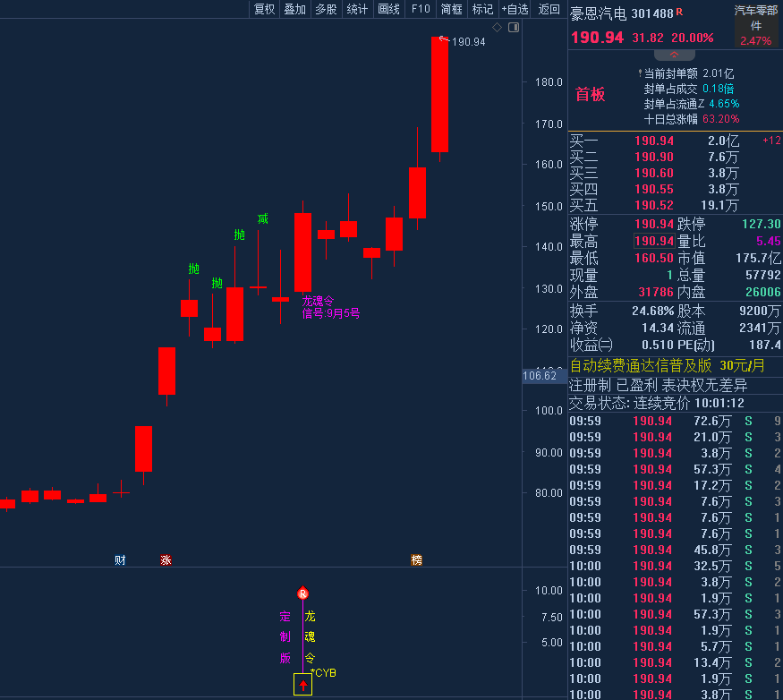The width and height of the screenshot is (783, 700).
Task: Open the 复权 price adjustment menu
Action: pyautogui.click(x=264, y=9)
